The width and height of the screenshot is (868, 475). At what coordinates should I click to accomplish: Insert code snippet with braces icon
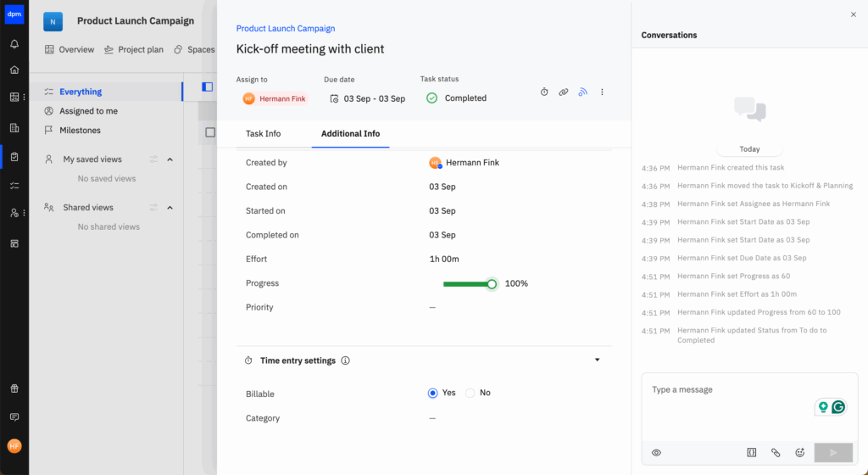751,452
